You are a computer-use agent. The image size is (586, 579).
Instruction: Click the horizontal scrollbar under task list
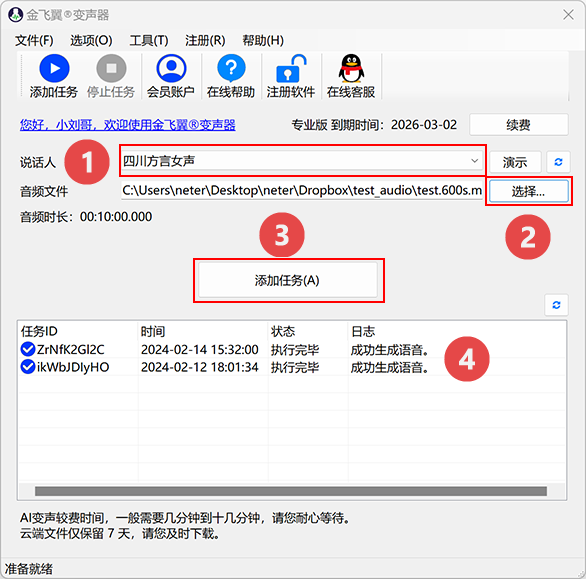point(291,491)
